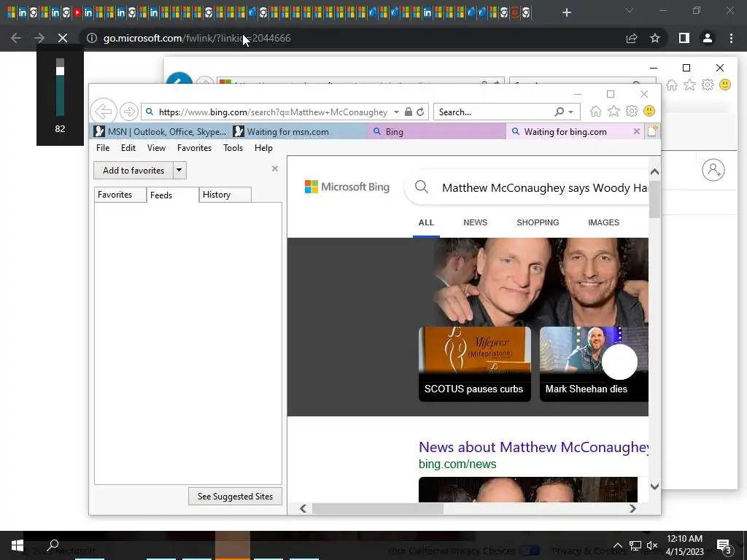
Task: Click site info icon in Chrome address bar
Action: click(91, 38)
